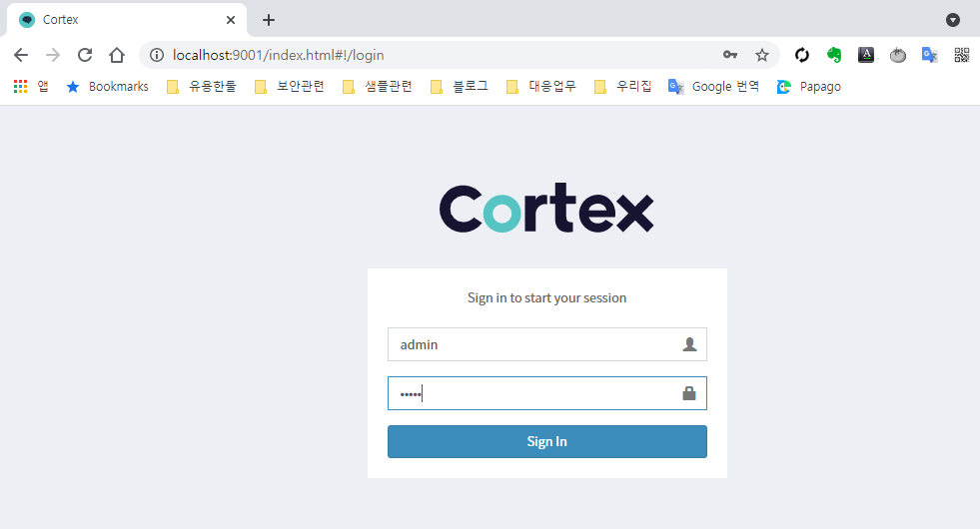Image resolution: width=980 pixels, height=529 pixels.
Task: Go to the browser home page
Action: coord(117,55)
